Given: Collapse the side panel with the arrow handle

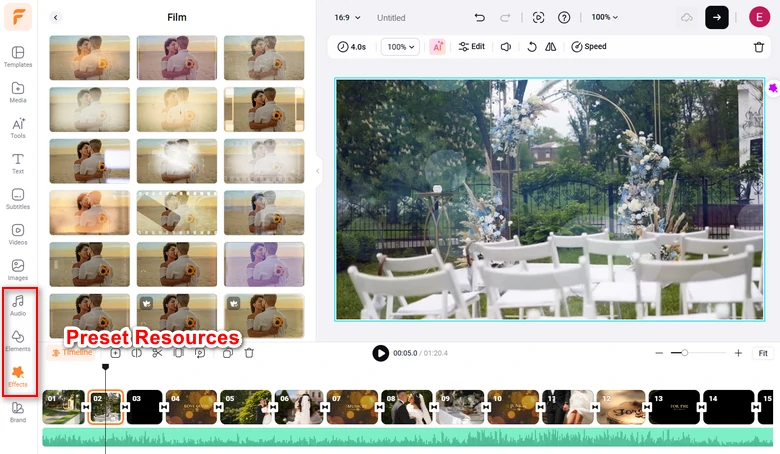Looking at the screenshot, I should click(318, 171).
